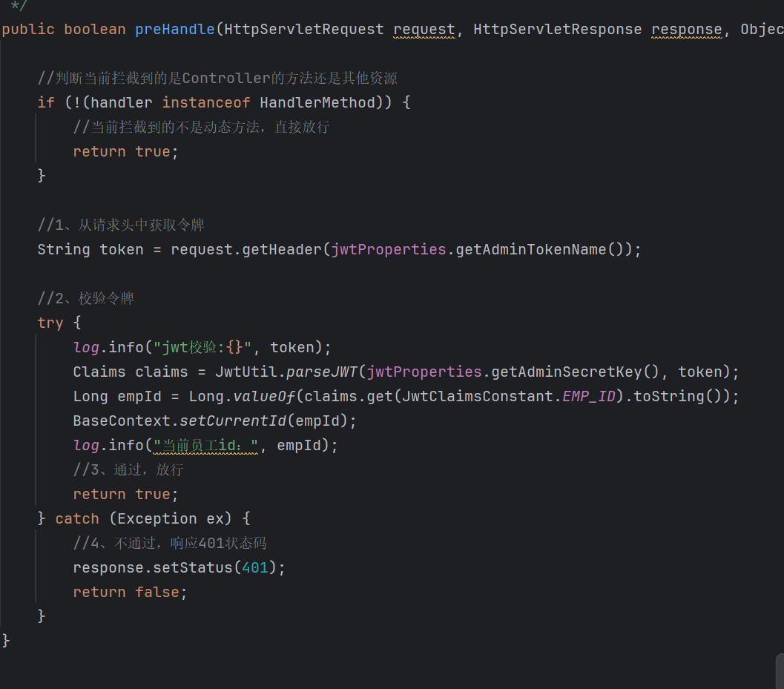Click the instanceof keyword
This screenshot has width=784, height=689.
click(206, 102)
